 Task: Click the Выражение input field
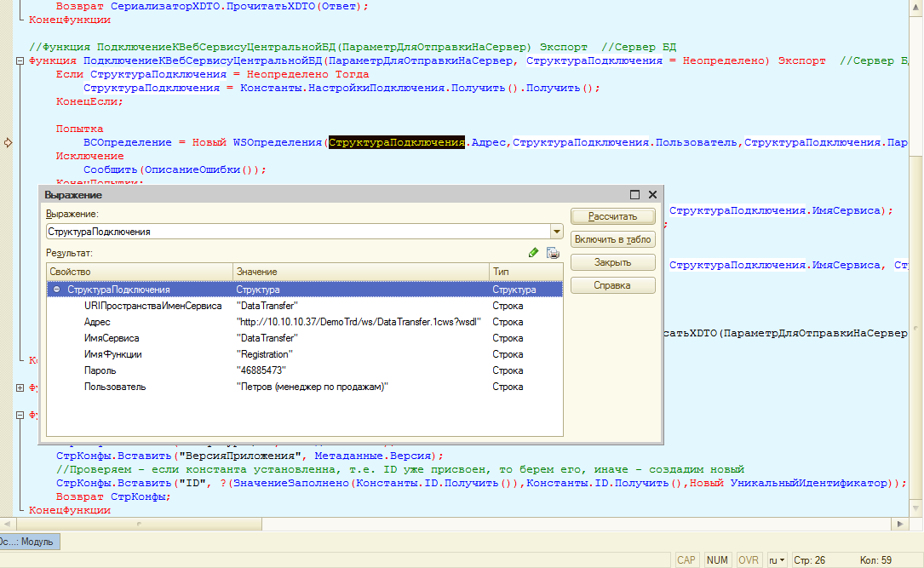point(298,232)
